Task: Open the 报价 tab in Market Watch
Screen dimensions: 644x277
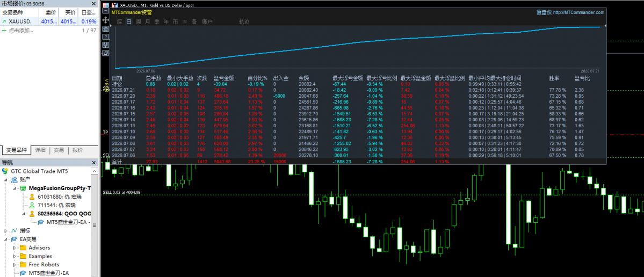Action: (x=78, y=150)
